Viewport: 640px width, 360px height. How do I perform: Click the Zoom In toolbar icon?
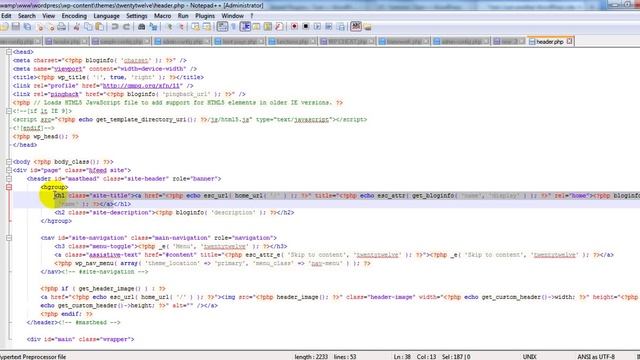pyautogui.click(x=169, y=27)
